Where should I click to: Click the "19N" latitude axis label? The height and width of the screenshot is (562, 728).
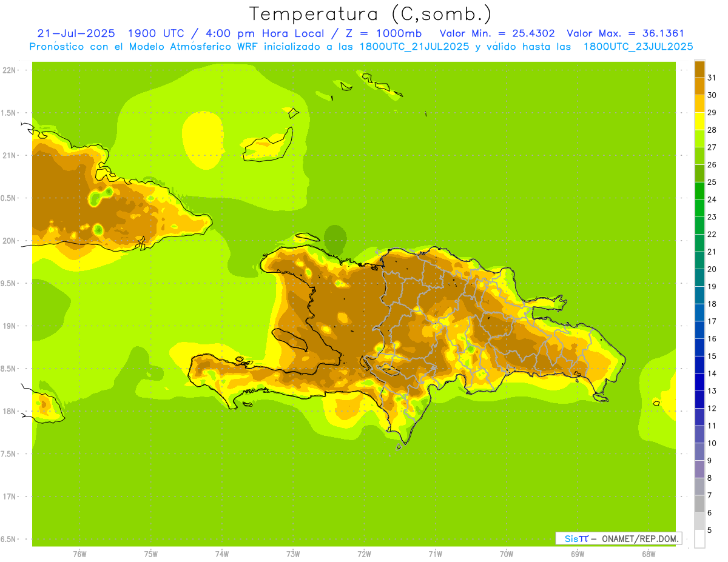point(10,326)
